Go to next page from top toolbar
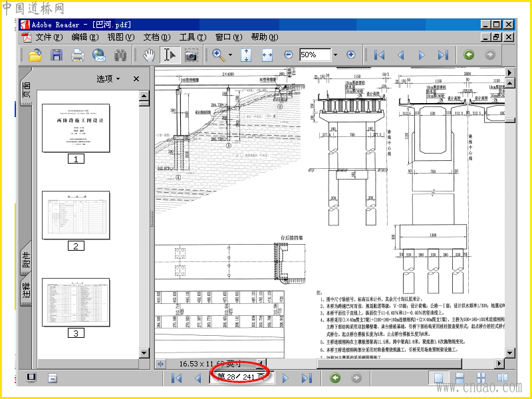Screen dimensions: 532x399 click(422, 55)
